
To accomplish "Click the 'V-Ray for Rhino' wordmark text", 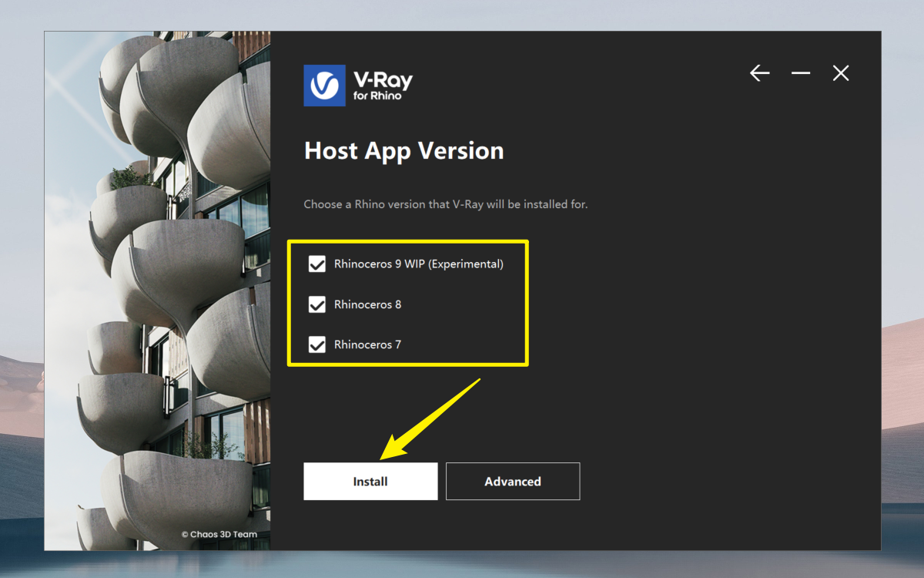I will [383, 85].
